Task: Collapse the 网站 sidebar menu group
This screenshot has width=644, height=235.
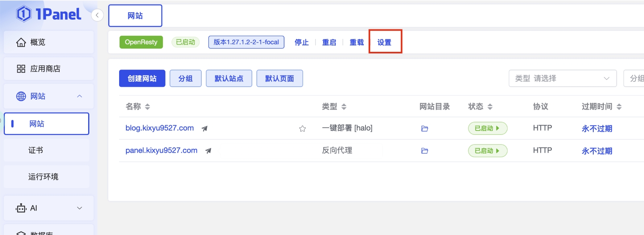Action: [79, 96]
